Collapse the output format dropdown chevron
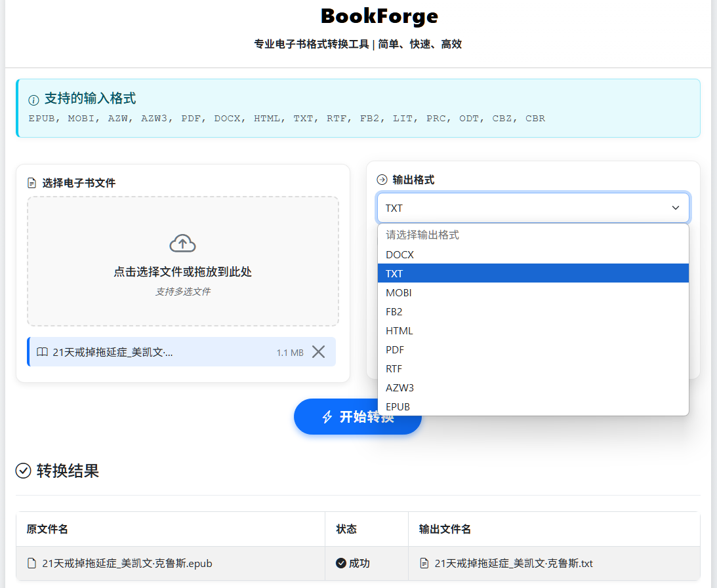Image resolution: width=717 pixels, height=588 pixels. tap(676, 208)
